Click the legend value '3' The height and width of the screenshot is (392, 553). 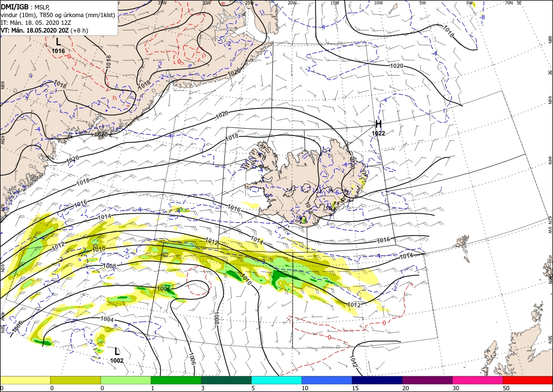203,388
